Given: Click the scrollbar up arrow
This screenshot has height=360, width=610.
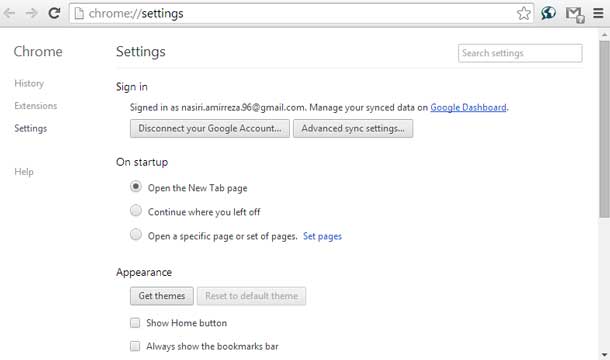Looking at the screenshot, I should pos(604,35).
